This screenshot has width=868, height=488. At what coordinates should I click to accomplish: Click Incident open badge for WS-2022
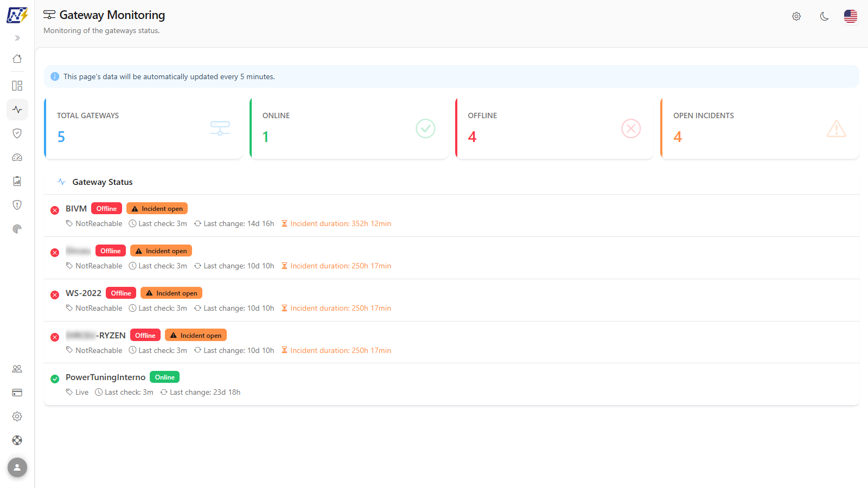click(x=171, y=293)
